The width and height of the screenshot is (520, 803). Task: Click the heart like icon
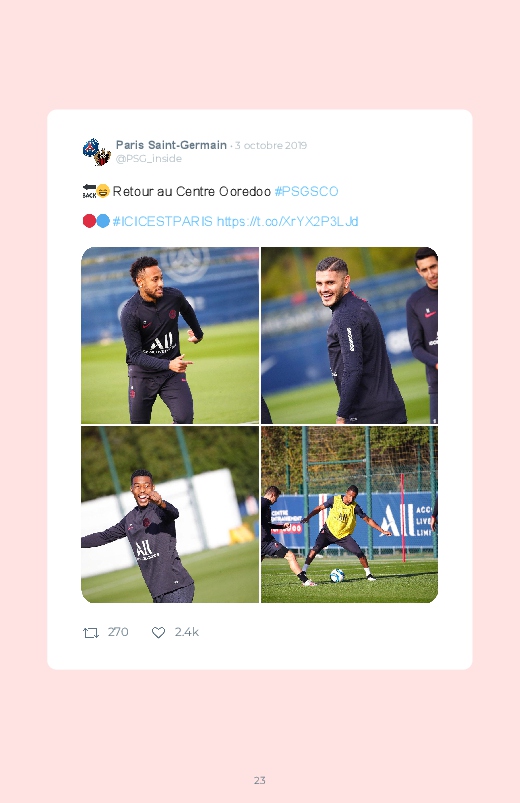(158, 632)
